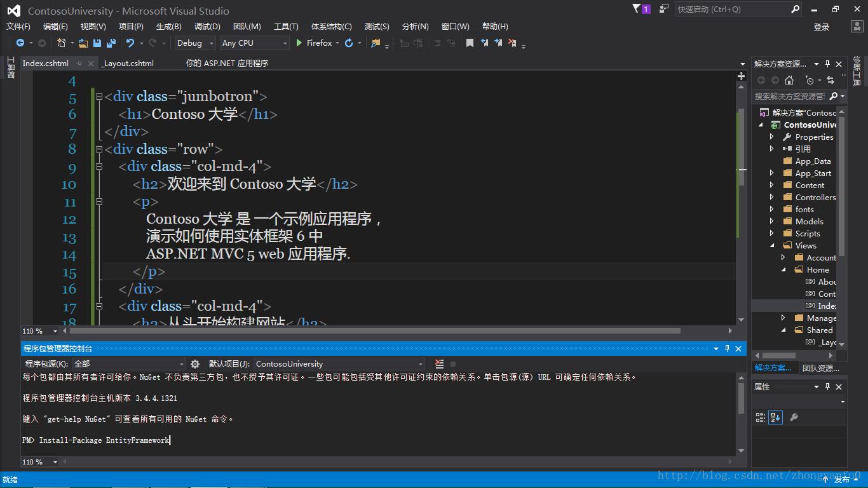
Task: Open the 工具(T) menu
Action: 286,27
